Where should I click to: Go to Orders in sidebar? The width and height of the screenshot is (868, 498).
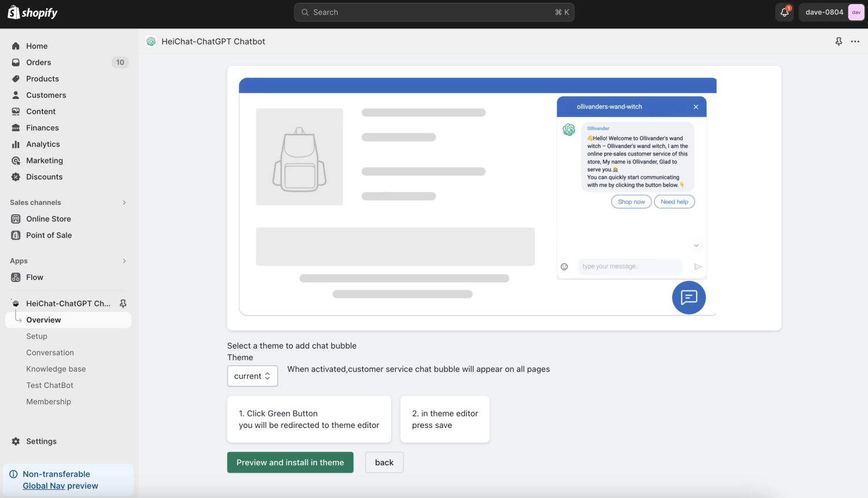[x=38, y=63]
